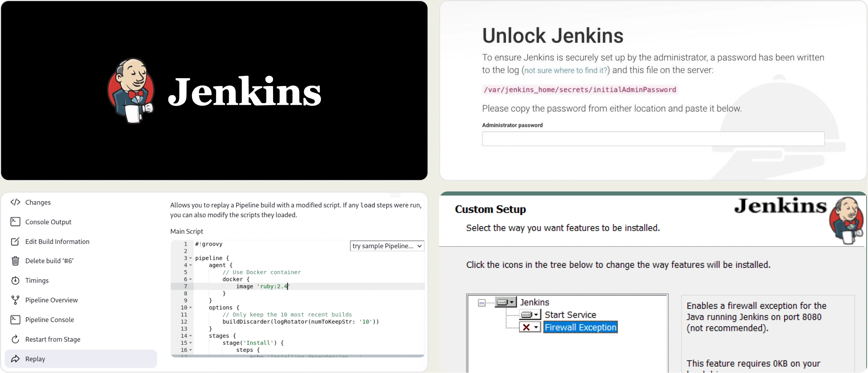Viewport: 868px width, 373px height.
Task: Fold the stage('Install') block at line 15
Action: 191,343
